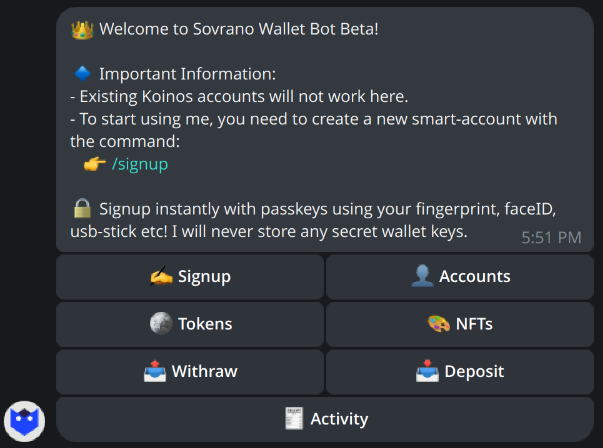The height and width of the screenshot is (448, 603).
Task: Click 'Welcome to Sovrano Wallet Bot Beta!' text
Action: pos(239,29)
